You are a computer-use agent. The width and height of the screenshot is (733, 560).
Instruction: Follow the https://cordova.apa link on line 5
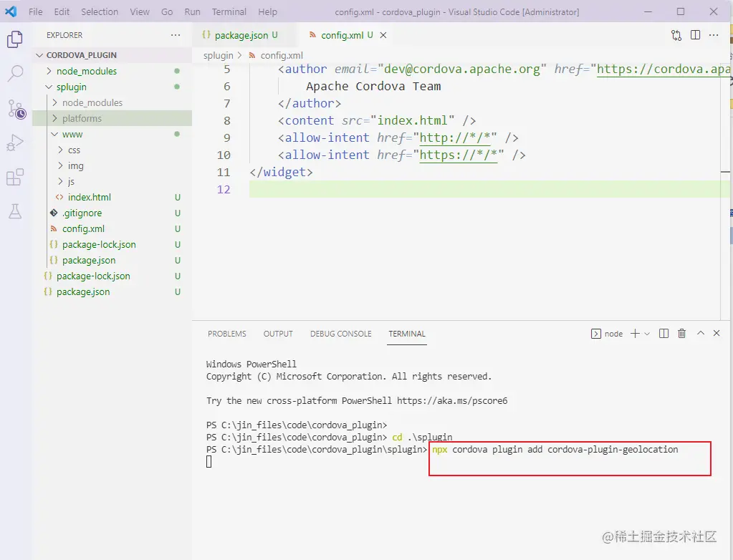point(663,69)
